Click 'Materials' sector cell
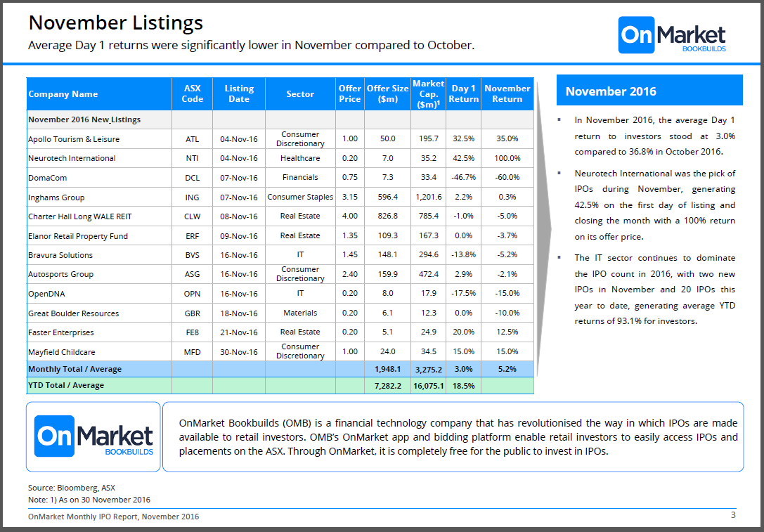 coord(300,313)
